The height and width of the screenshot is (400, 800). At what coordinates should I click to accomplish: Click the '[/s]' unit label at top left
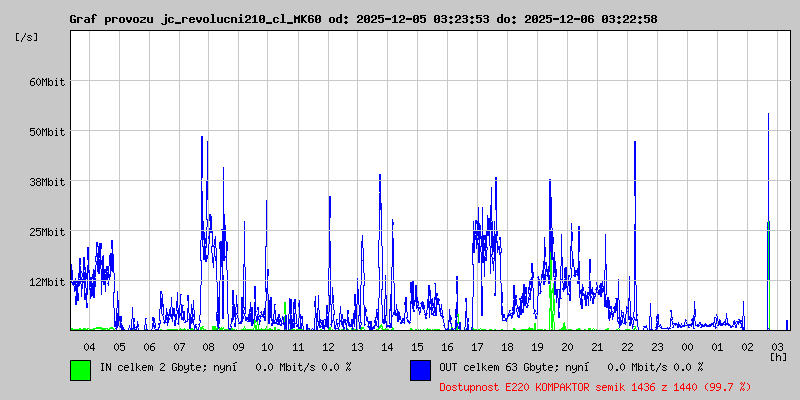pyautogui.click(x=28, y=36)
